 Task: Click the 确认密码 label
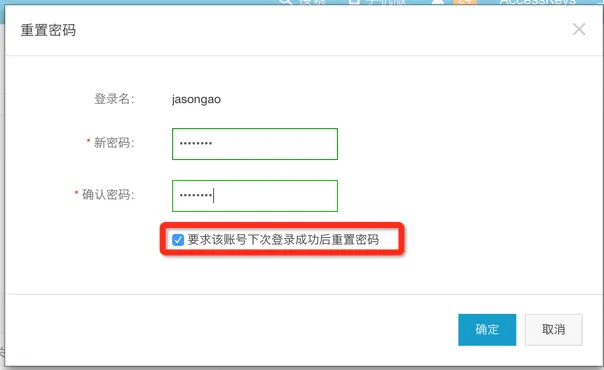(108, 195)
